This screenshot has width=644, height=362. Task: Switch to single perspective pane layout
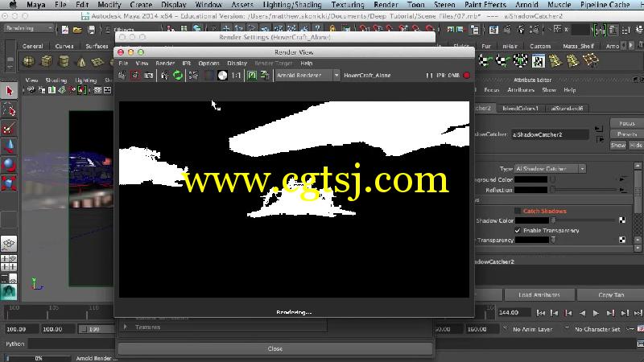click(x=9, y=244)
